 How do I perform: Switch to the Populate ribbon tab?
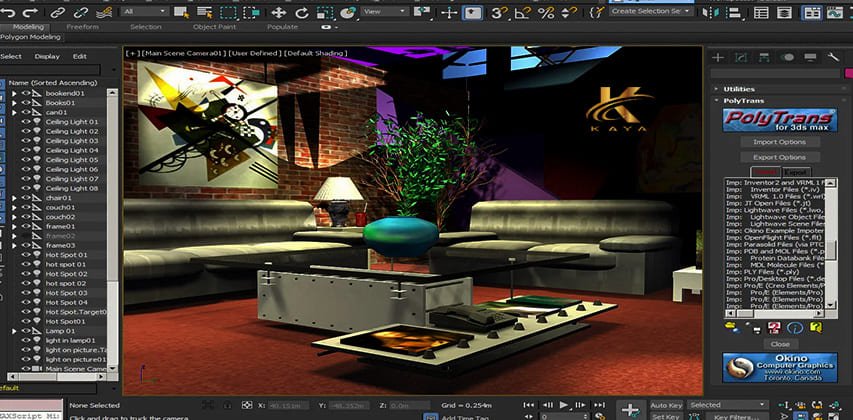pyautogui.click(x=282, y=27)
